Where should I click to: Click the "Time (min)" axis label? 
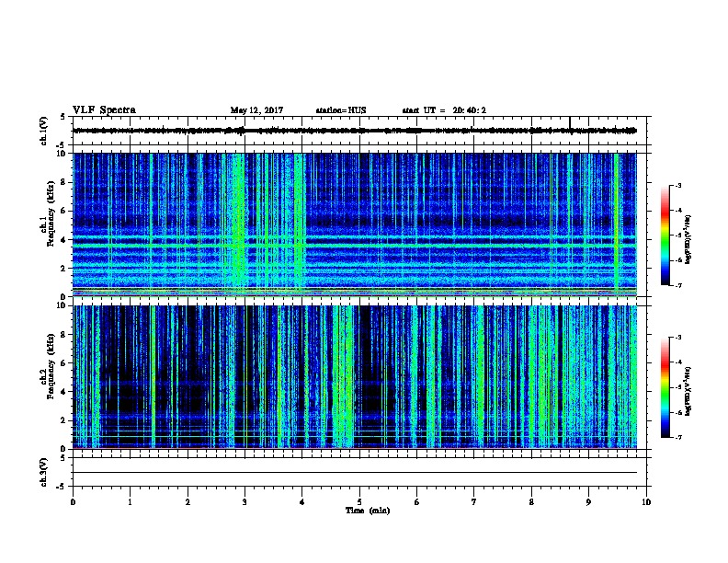point(368,511)
